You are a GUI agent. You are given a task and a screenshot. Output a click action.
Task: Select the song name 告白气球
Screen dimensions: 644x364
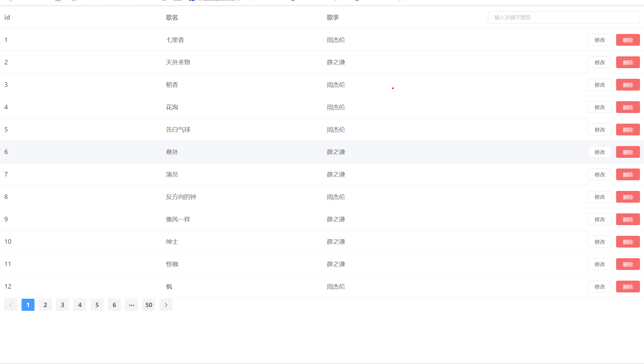coord(178,130)
